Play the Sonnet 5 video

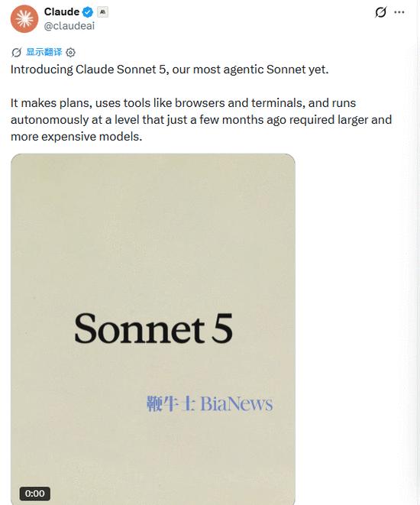coord(153,329)
